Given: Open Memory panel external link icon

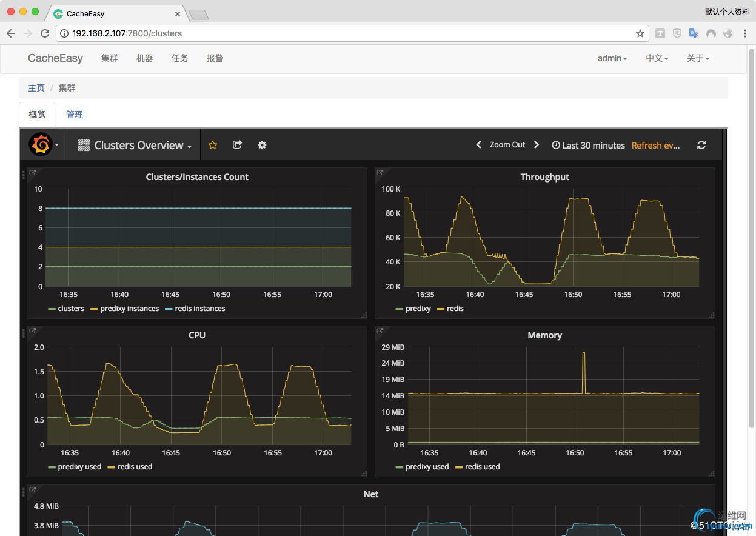Looking at the screenshot, I should pyautogui.click(x=380, y=331).
